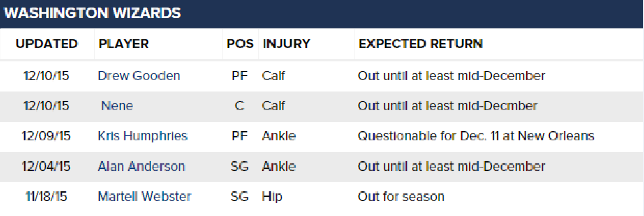Open Martell Webster player link
The height and width of the screenshot is (216, 644).
point(145,196)
